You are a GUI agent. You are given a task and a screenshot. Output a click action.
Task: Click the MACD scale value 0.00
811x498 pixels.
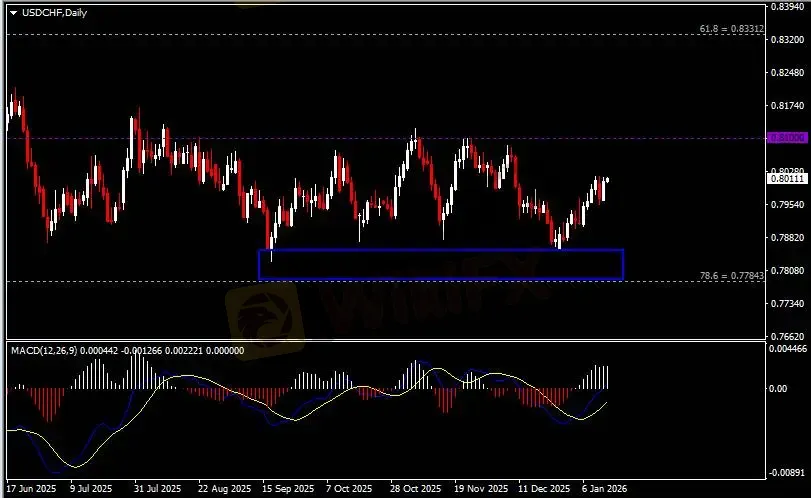click(x=778, y=388)
